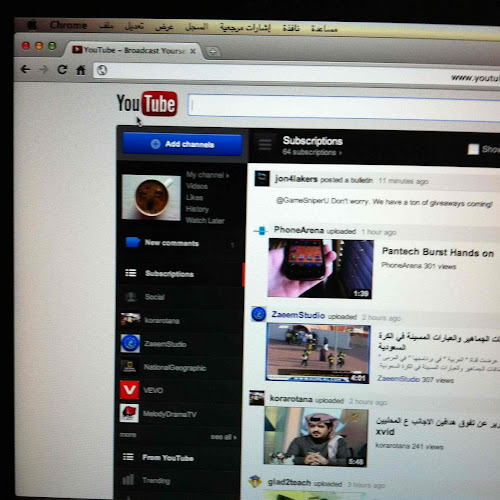
Task: Open jon4lakers channel link in feed
Action: coord(296,179)
